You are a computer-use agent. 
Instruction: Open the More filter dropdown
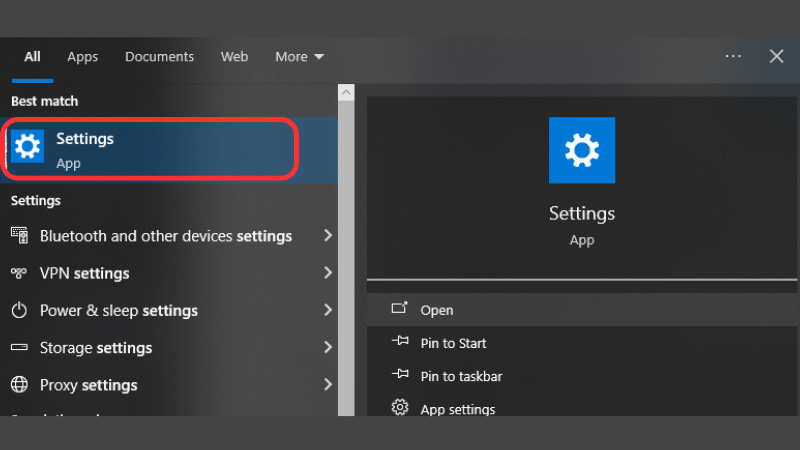(x=299, y=57)
